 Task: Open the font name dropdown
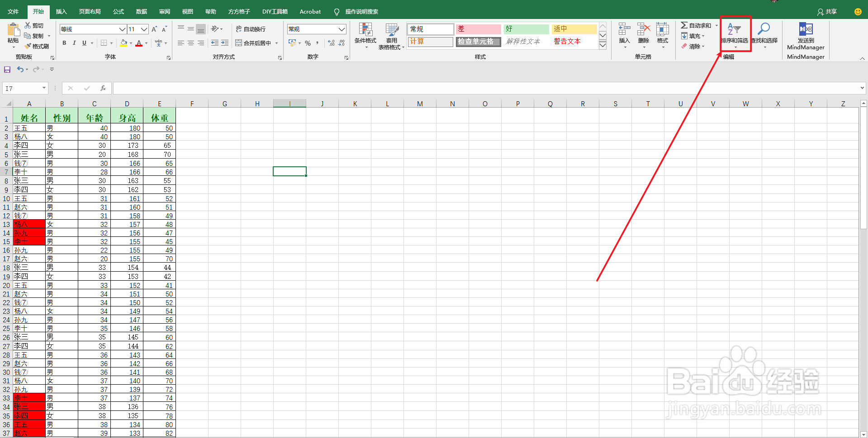pyautogui.click(x=122, y=29)
